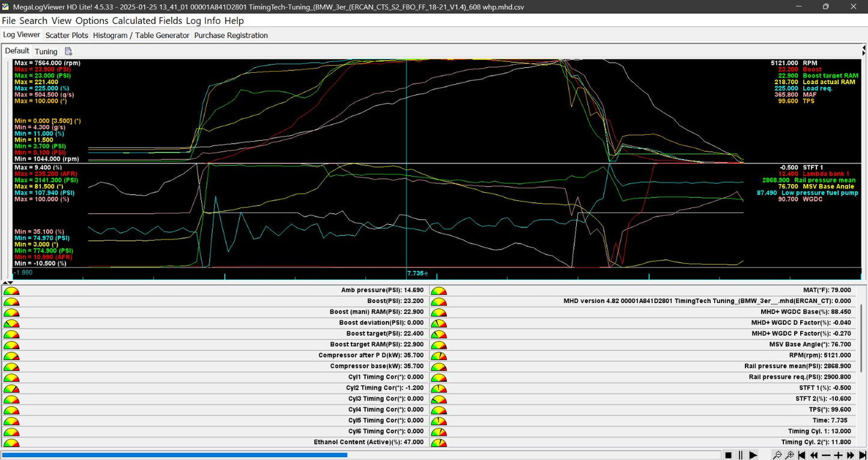
Task: Start log playback with the Play button
Action: click(753, 455)
